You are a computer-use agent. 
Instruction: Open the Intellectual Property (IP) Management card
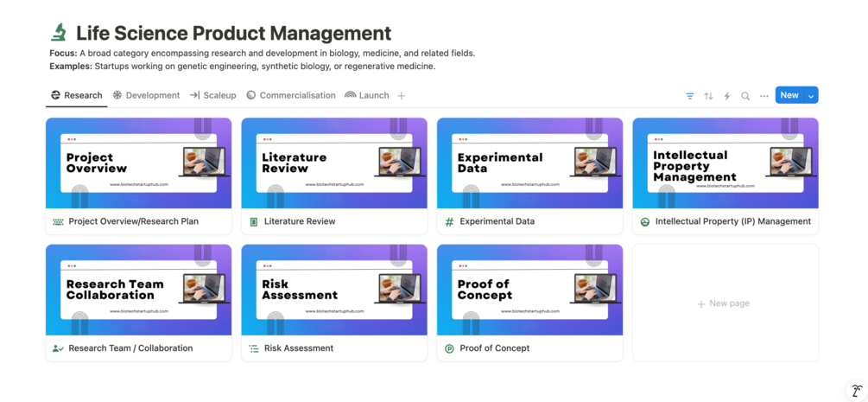(x=732, y=221)
